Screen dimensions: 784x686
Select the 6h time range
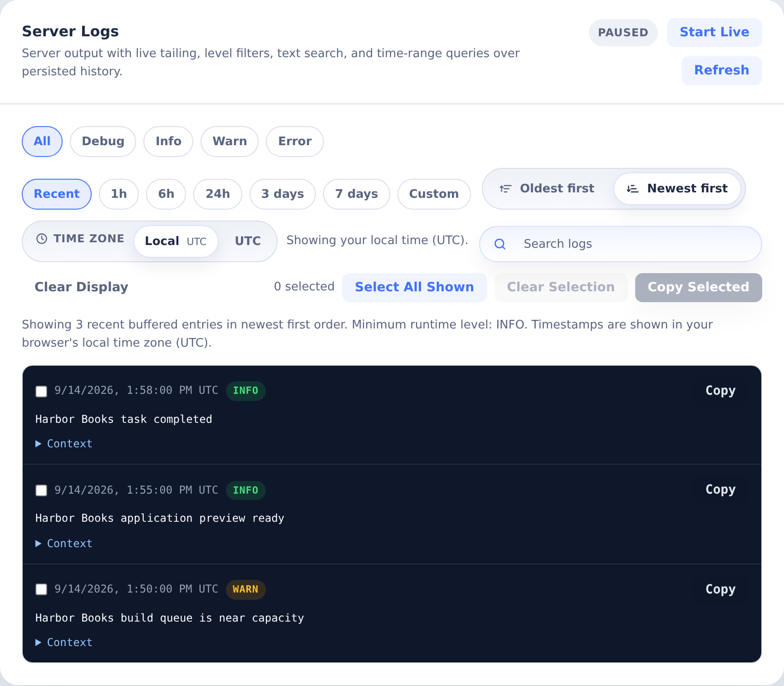(166, 194)
